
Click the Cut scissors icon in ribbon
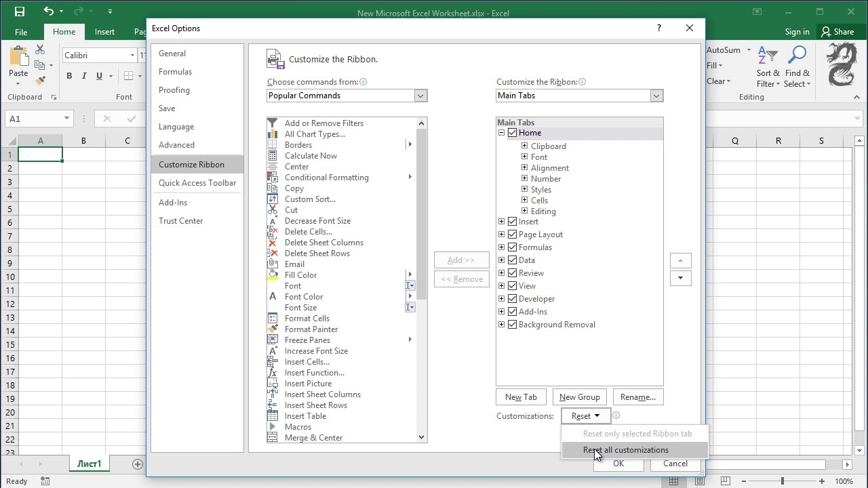40,50
